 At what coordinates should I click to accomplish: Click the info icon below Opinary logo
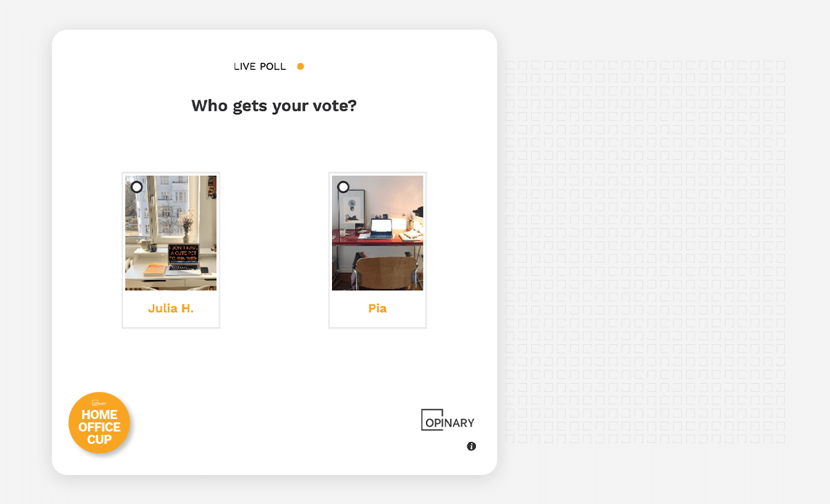pyautogui.click(x=472, y=447)
